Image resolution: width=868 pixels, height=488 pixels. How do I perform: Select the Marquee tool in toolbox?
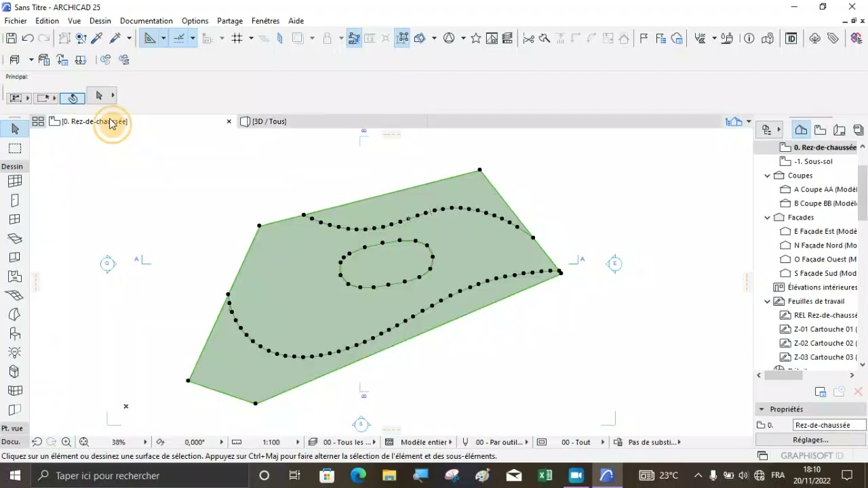pos(15,148)
